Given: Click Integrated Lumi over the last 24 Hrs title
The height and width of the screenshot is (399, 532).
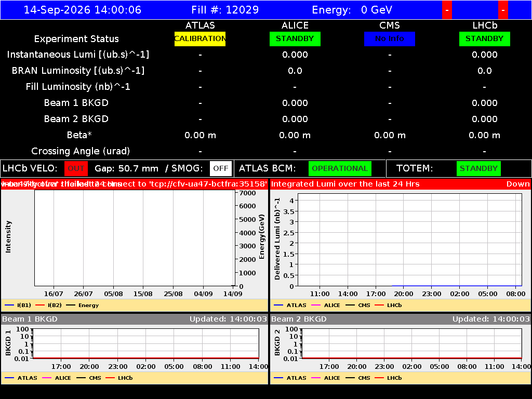Looking at the screenshot, I should coord(345,184).
